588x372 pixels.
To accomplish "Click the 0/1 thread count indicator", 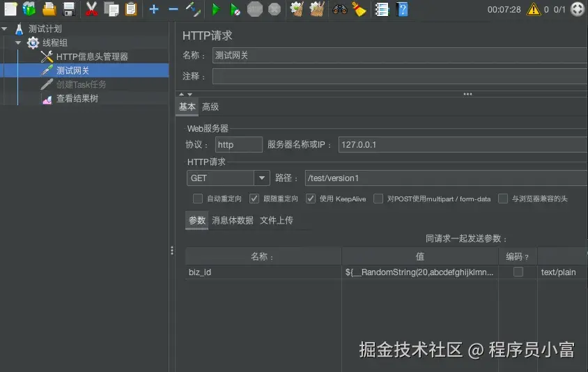I will [x=559, y=9].
